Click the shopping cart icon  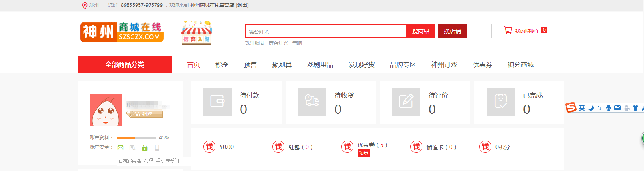point(508,31)
